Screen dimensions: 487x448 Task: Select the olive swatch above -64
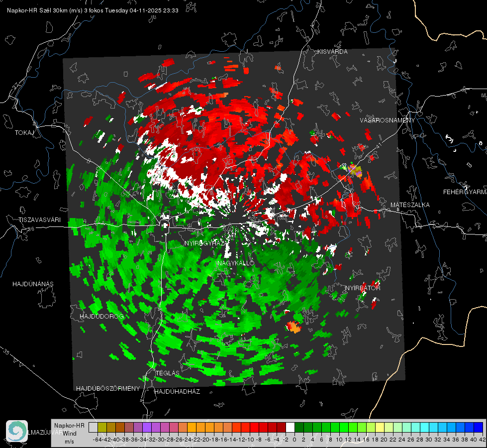click(x=102, y=427)
